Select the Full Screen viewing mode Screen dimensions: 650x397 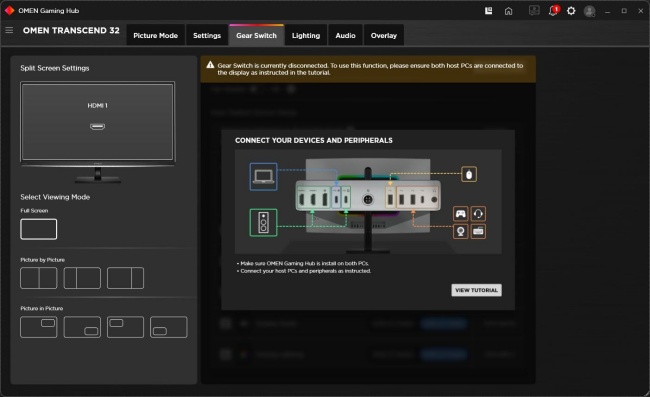click(x=39, y=229)
